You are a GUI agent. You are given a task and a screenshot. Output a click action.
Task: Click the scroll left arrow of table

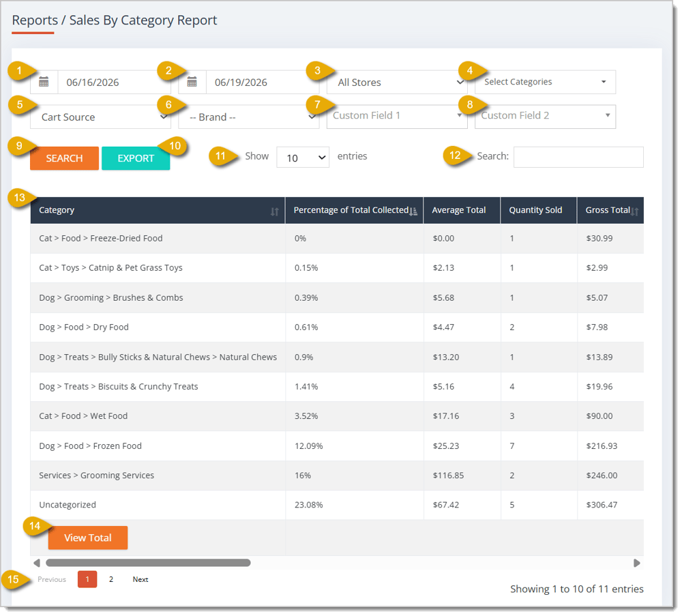click(37, 563)
